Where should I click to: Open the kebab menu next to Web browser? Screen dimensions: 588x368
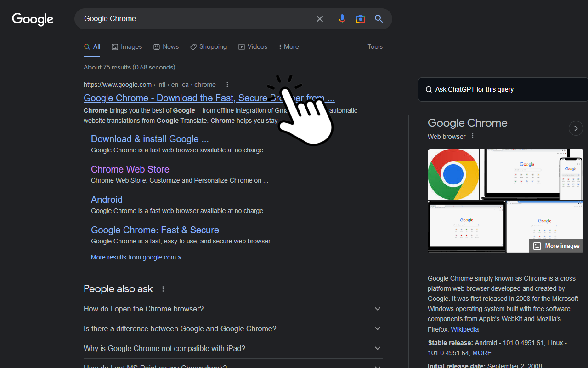click(472, 136)
